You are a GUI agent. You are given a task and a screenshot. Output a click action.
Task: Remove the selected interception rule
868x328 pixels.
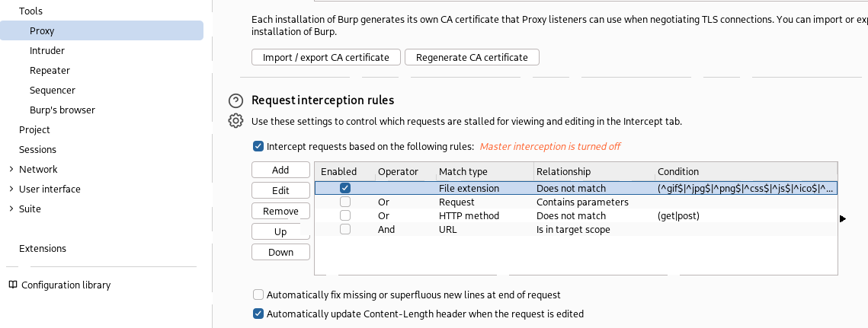[280, 212]
